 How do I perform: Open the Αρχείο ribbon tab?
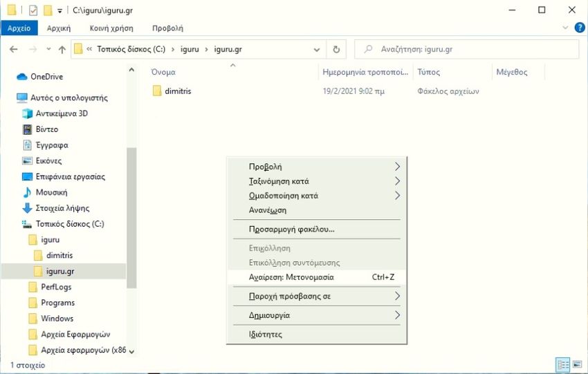coord(19,28)
